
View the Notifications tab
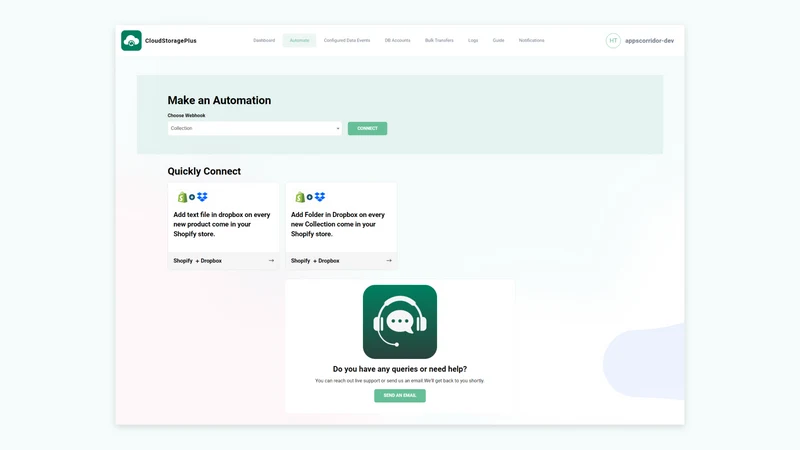tap(532, 40)
